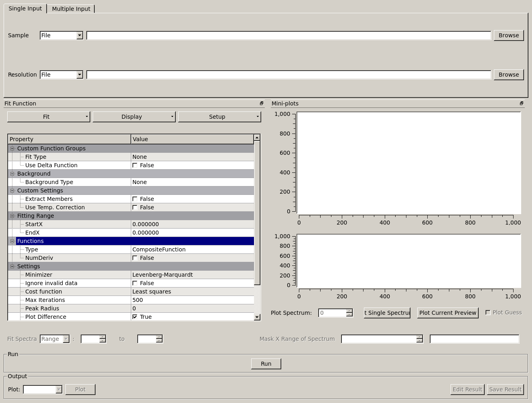Open the Setup dropdown menu button
532x403 pixels.
tap(219, 117)
